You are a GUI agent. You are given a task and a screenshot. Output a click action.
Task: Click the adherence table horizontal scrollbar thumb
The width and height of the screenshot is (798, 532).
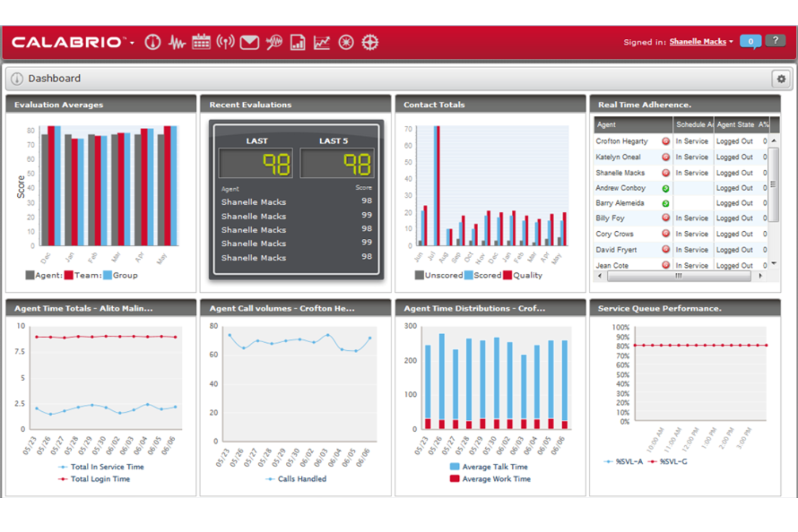[679, 276]
